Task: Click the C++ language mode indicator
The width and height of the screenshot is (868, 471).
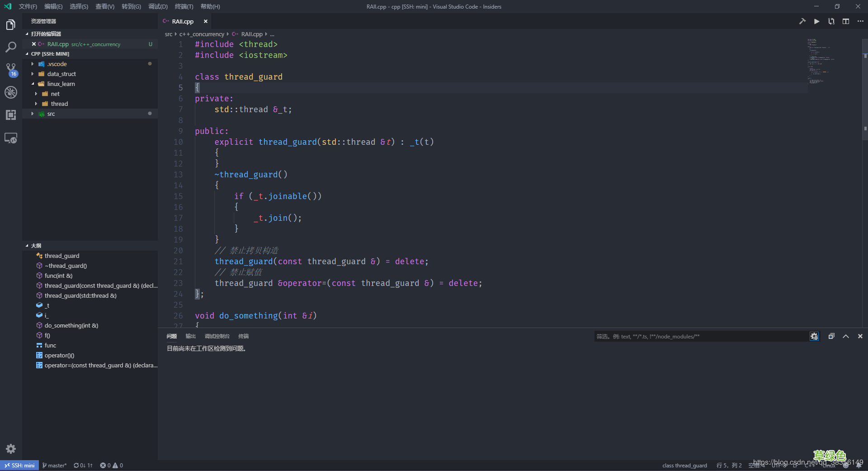Action: (x=810, y=465)
